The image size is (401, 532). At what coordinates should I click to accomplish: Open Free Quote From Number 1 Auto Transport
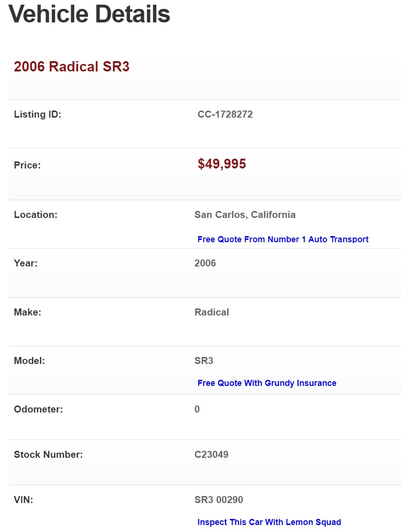(283, 239)
